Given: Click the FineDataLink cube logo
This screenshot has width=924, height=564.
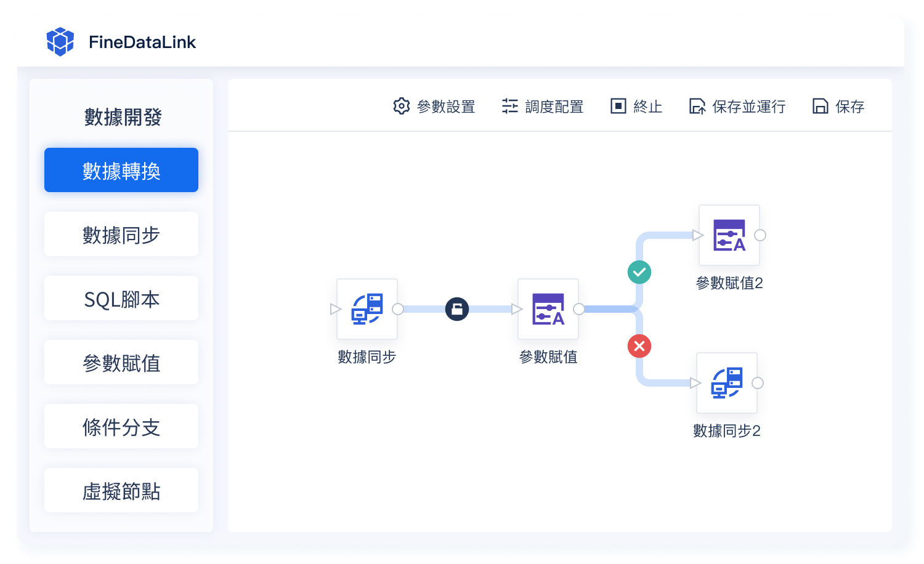Looking at the screenshot, I should (60, 42).
